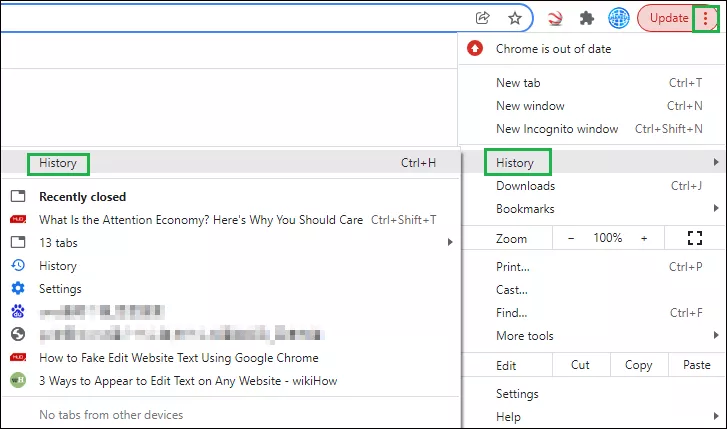Click the Copy button

[x=639, y=365]
